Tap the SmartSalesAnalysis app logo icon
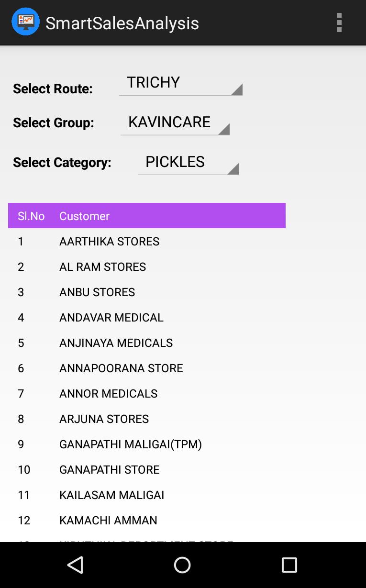This screenshot has width=366, height=588. [x=25, y=22]
